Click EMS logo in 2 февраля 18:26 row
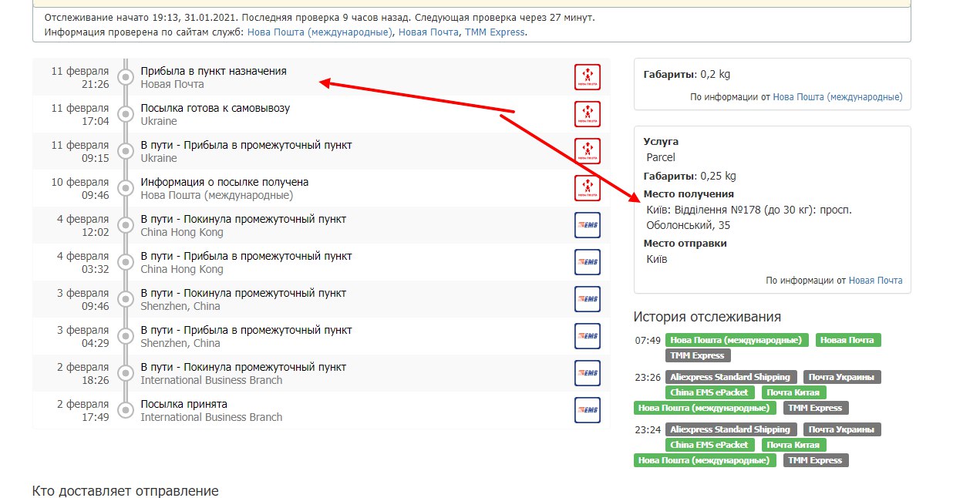 588,373
